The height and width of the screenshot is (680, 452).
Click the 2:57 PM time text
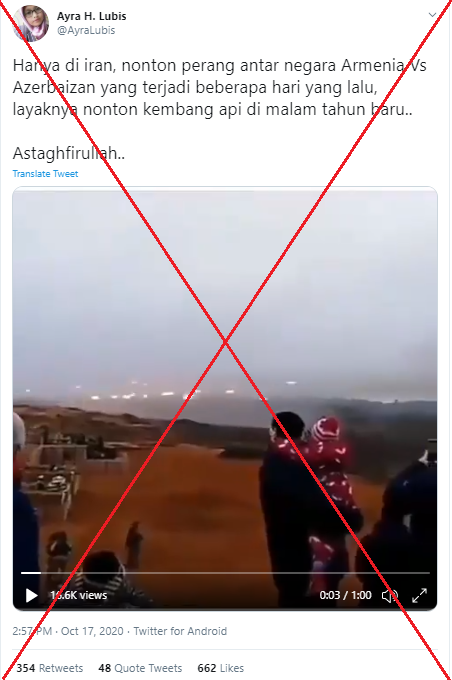(32, 631)
